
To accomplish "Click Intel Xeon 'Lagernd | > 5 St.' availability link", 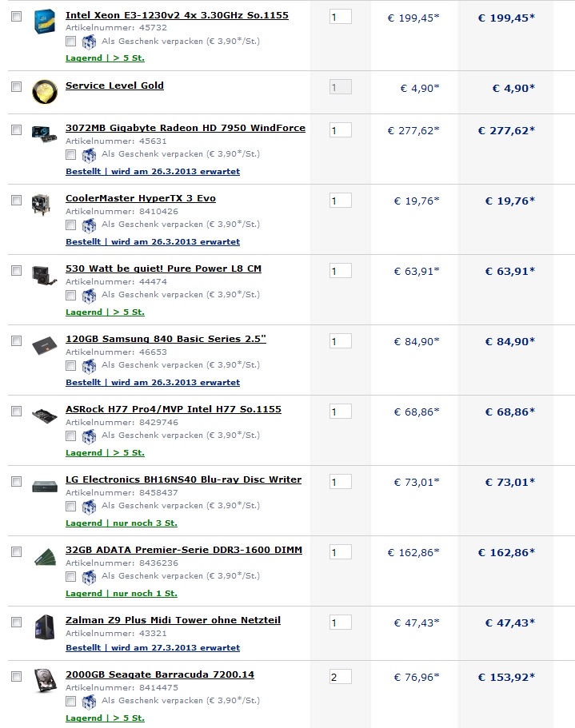I will coord(105,58).
